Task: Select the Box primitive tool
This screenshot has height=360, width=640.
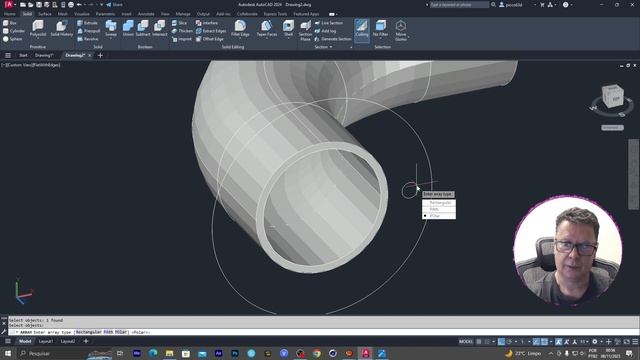Action: pyautogui.click(x=10, y=23)
